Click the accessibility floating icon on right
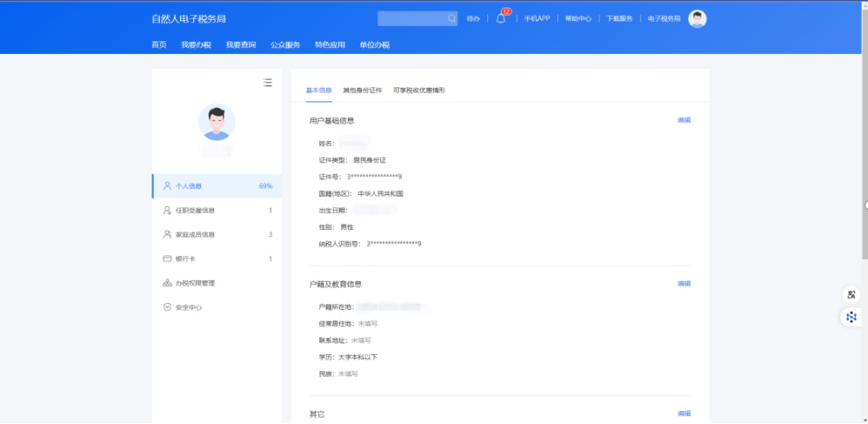 [851, 295]
